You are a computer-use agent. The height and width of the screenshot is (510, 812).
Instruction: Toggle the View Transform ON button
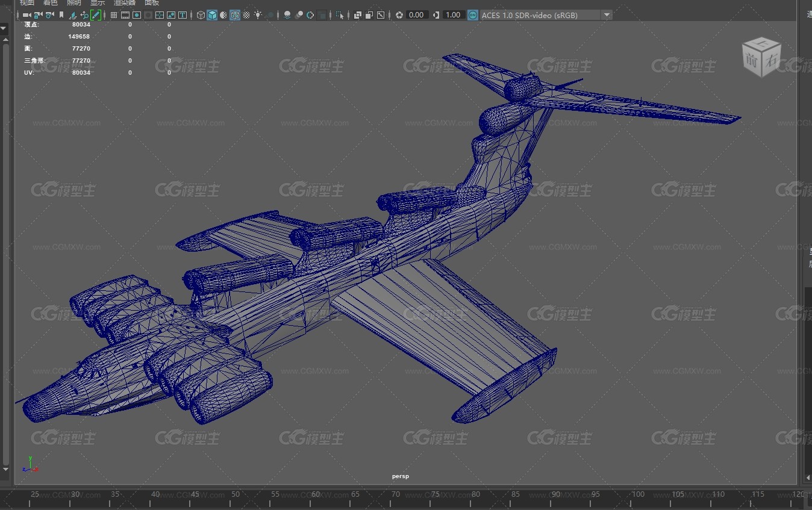tap(473, 15)
